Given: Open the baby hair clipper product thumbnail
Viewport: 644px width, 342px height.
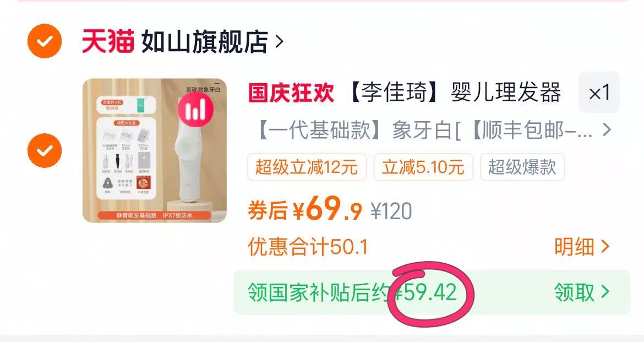Looking at the screenshot, I should (x=155, y=150).
